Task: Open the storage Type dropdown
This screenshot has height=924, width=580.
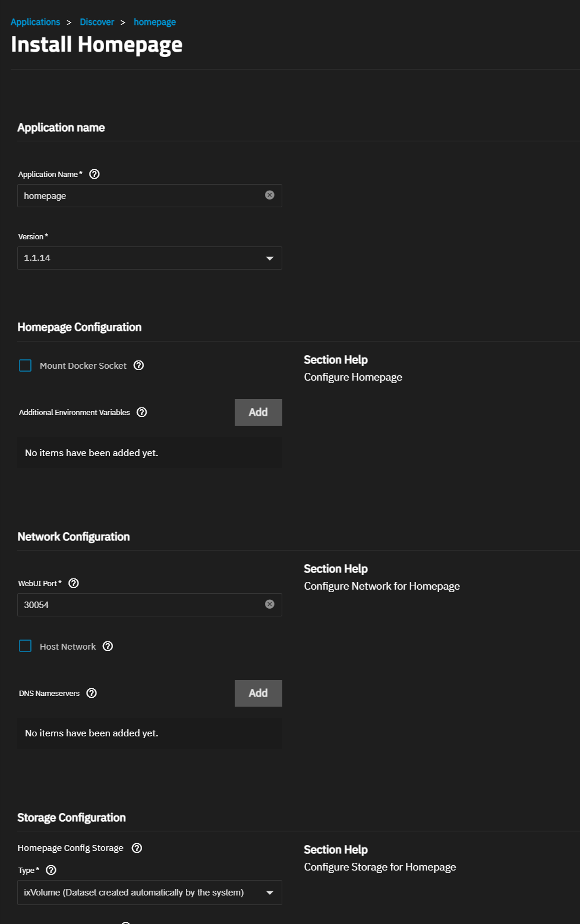Action: [x=150, y=893]
